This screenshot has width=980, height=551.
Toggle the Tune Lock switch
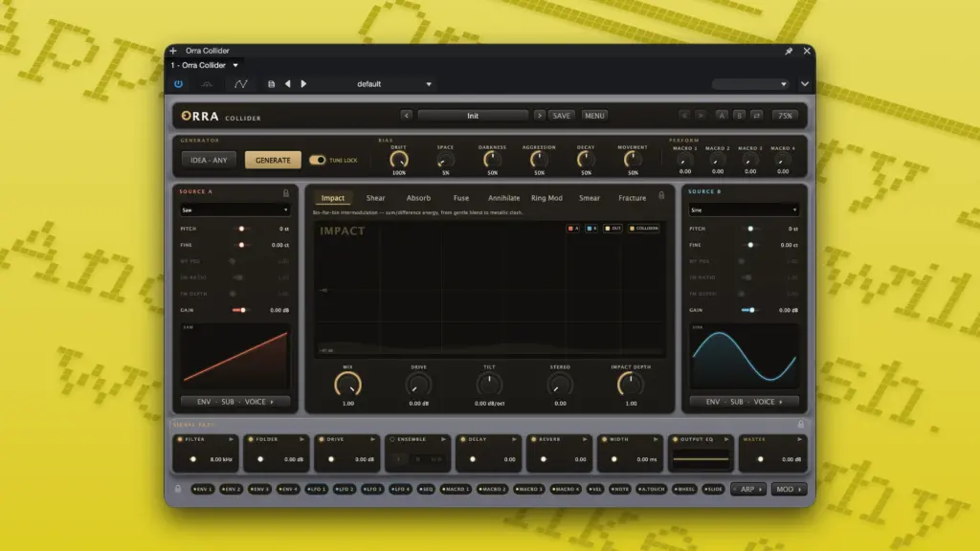318,160
